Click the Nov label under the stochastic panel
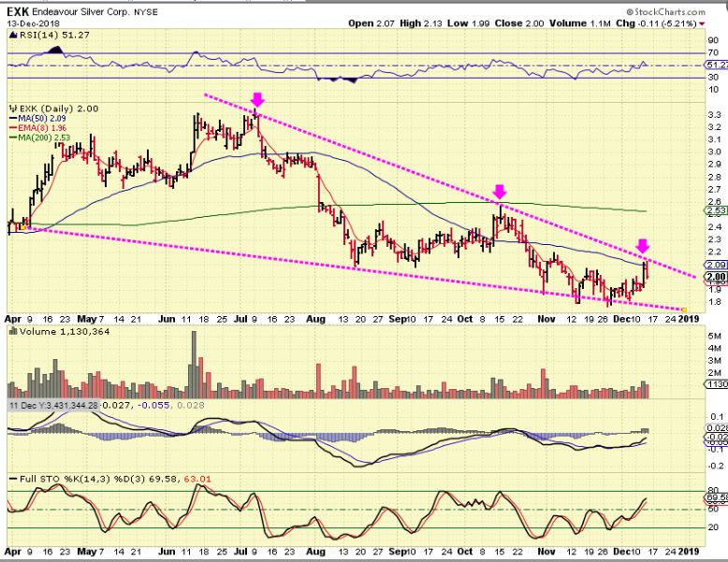 (x=546, y=552)
